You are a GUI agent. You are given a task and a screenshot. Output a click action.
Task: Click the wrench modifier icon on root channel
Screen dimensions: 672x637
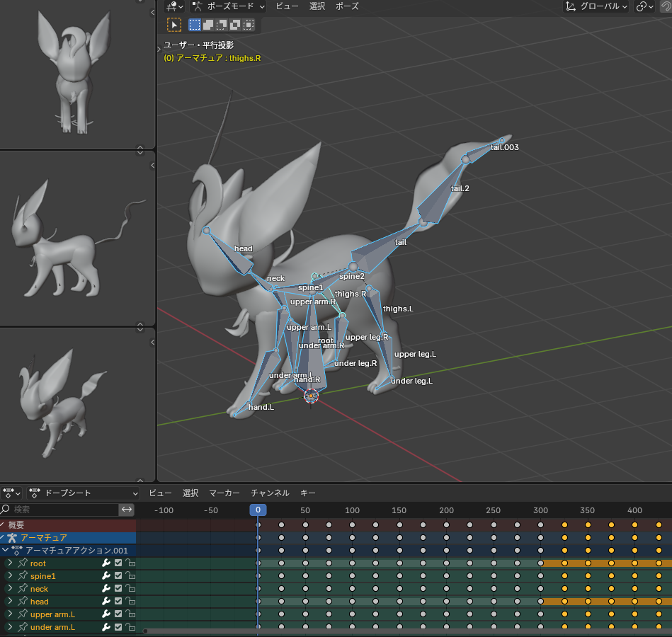(106, 563)
